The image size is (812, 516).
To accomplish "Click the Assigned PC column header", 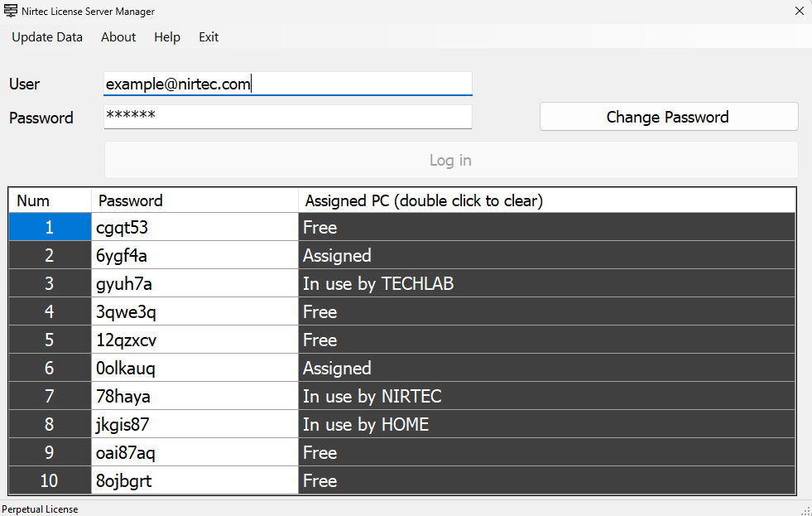I will pyautogui.click(x=546, y=200).
